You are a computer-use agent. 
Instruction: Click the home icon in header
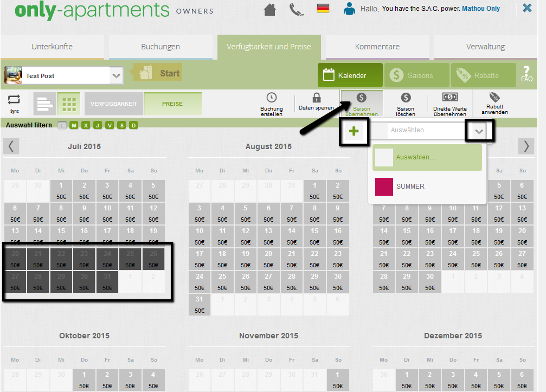(x=270, y=9)
